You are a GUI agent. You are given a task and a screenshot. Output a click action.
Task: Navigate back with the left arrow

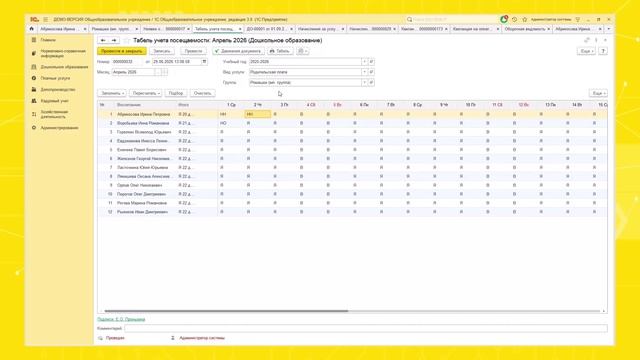tap(103, 40)
